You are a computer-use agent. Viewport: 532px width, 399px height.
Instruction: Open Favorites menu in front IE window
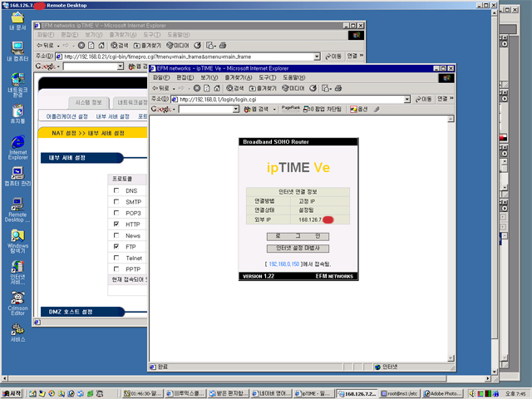(239, 77)
